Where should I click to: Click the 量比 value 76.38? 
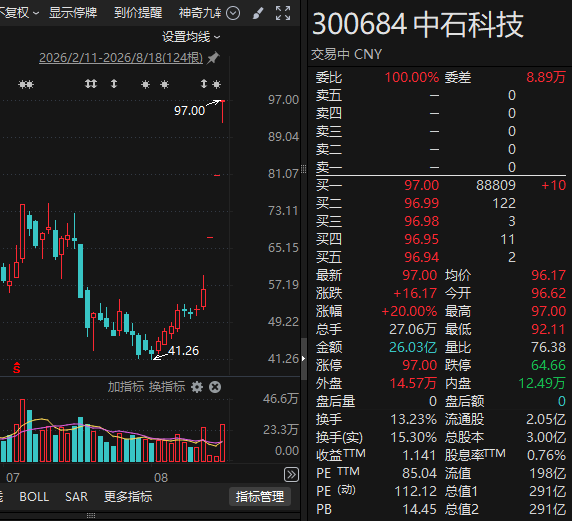pos(549,347)
